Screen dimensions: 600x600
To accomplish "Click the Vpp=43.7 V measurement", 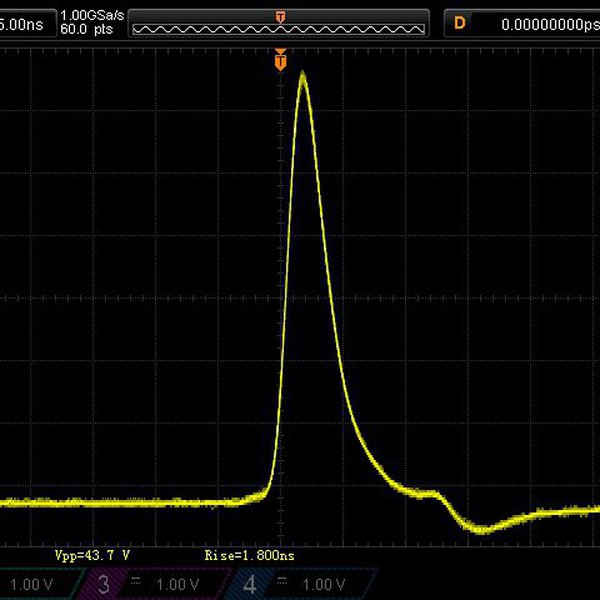I will click(92, 554).
